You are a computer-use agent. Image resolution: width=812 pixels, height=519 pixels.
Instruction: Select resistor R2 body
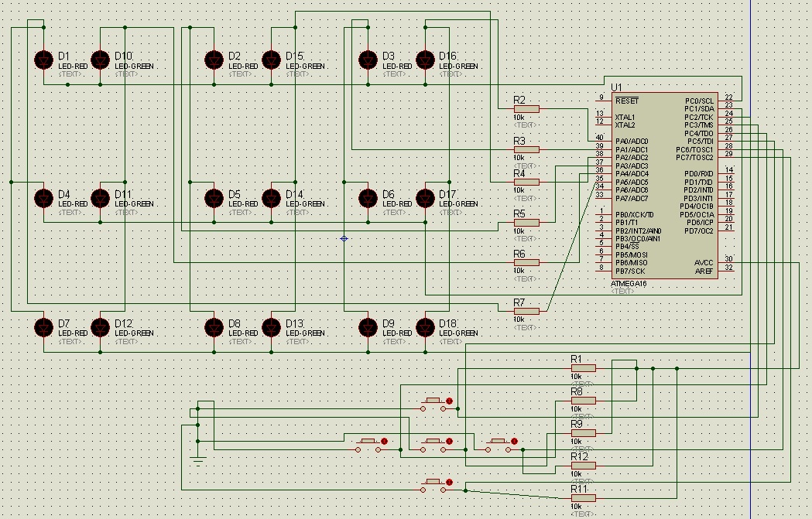pyautogui.click(x=526, y=108)
